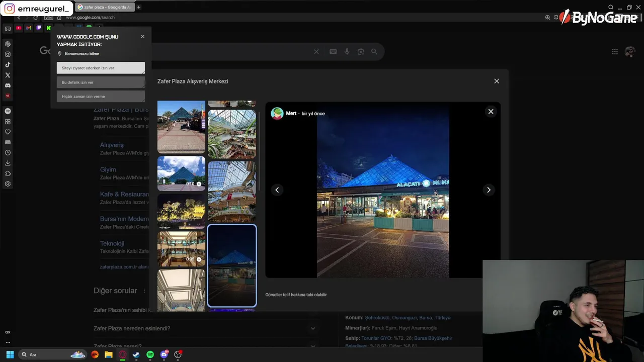Click the site padlock icon
The height and width of the screenshot is (362, 644).
(x=59, y=18)
